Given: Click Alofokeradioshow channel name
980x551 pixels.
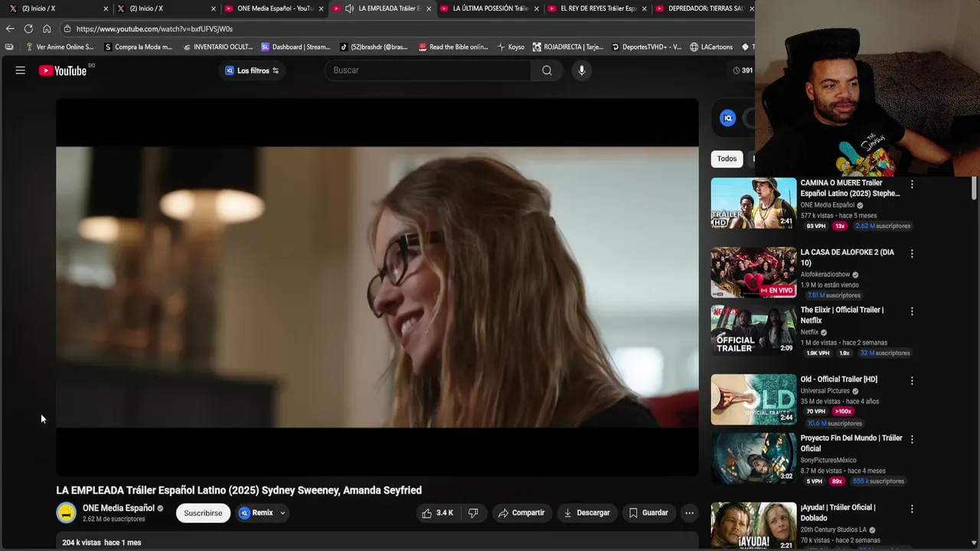Looking at the screenshot, I should click(825, 275).
